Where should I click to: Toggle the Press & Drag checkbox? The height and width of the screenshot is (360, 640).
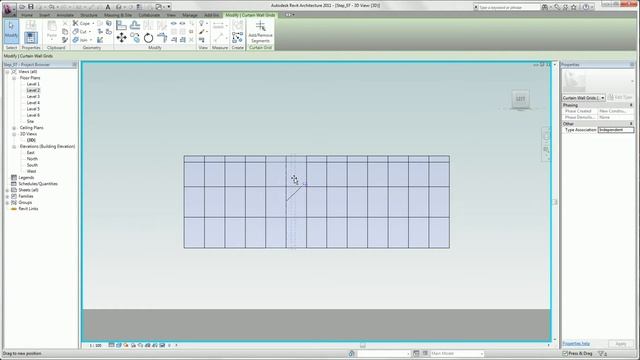(x=565, y=353)
